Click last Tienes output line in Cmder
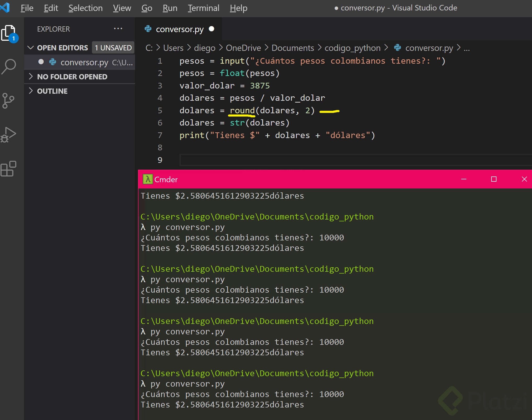This screenshot has width=532, height=420. pyautogui.click(x=222, y=405)
